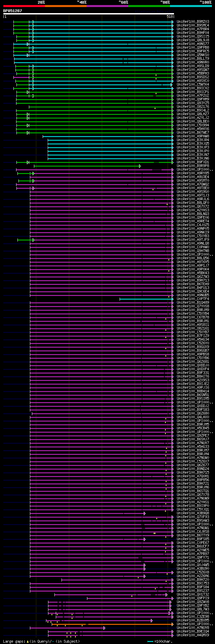
Task: Select the UniRef100_A7QWQ2 label
Action: (x=193, y=184)
